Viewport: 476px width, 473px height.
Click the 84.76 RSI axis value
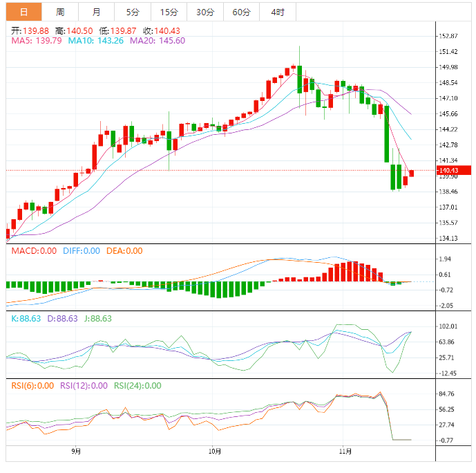446,393
